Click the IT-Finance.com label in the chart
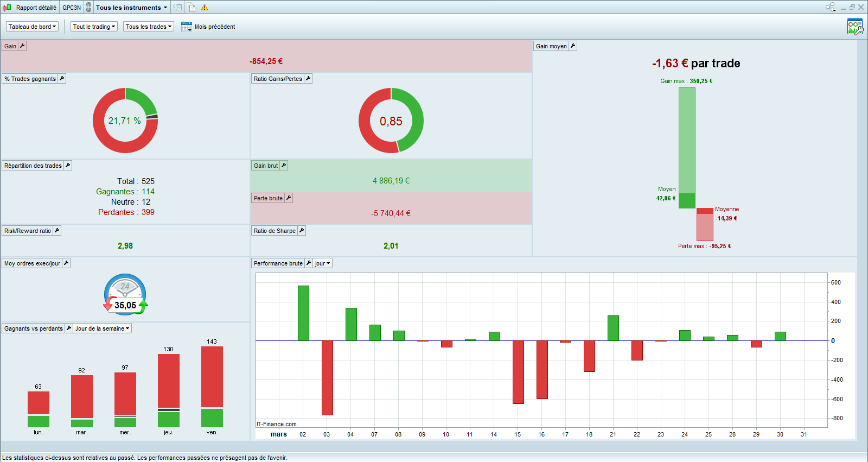Viewport: 868px width, 462px height. coord(277,424)
